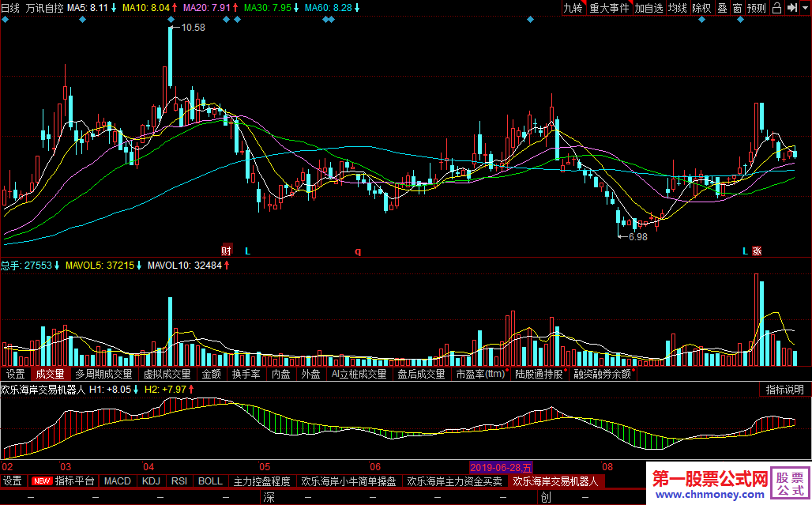
Task: Click the 财 financial report marker
Action: coord(227,251)
